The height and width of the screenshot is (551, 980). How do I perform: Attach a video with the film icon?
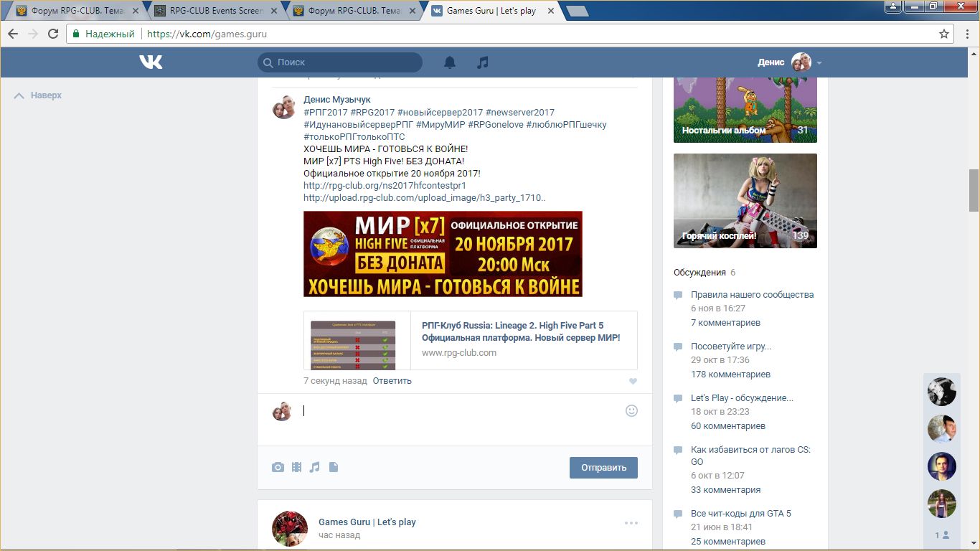click(x=296, y=467)
